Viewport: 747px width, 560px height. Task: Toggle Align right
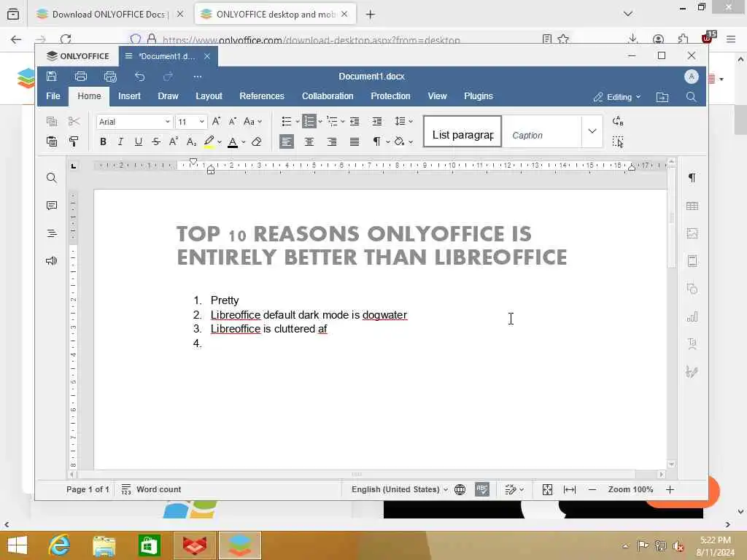tap(332, 141)
